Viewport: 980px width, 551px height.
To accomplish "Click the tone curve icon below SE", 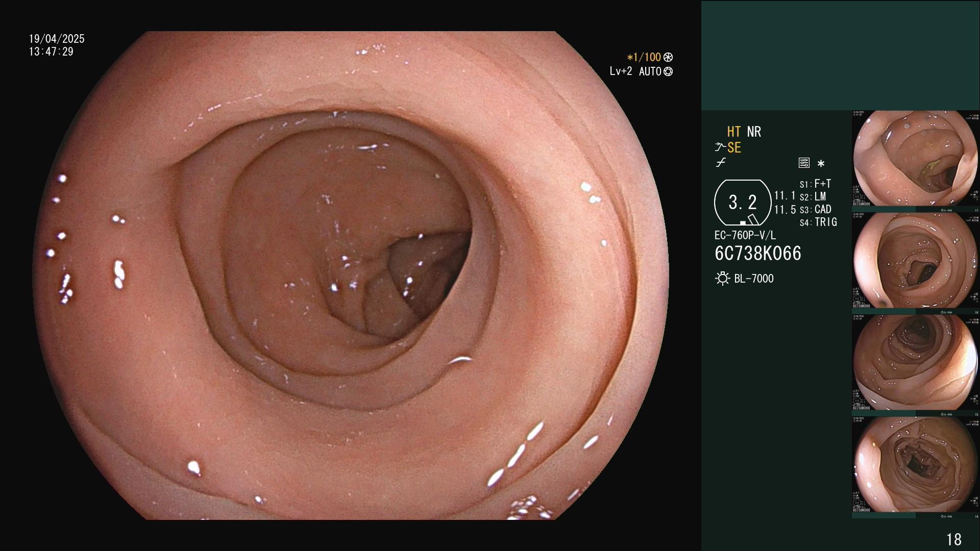I will (721, 163).
